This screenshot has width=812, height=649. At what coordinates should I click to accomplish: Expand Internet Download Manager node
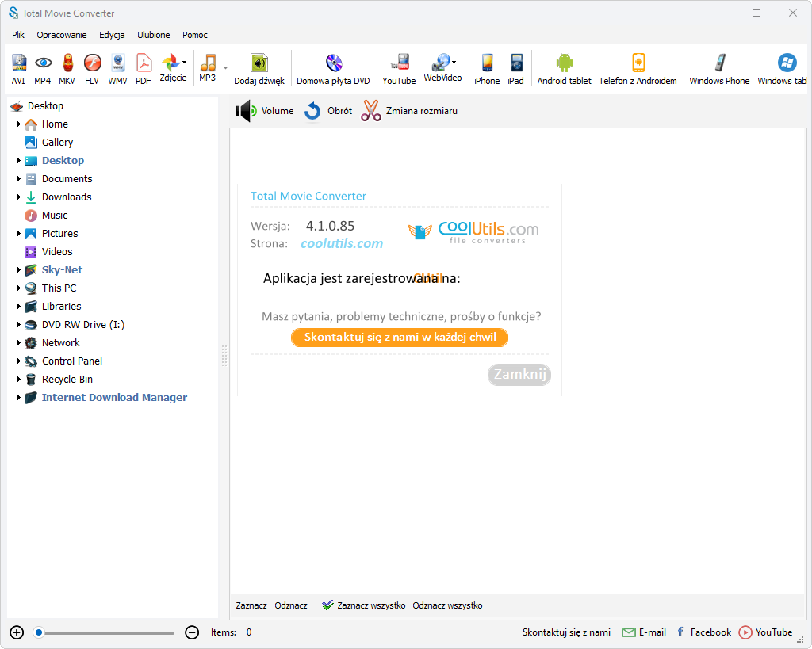coord(18,398)
